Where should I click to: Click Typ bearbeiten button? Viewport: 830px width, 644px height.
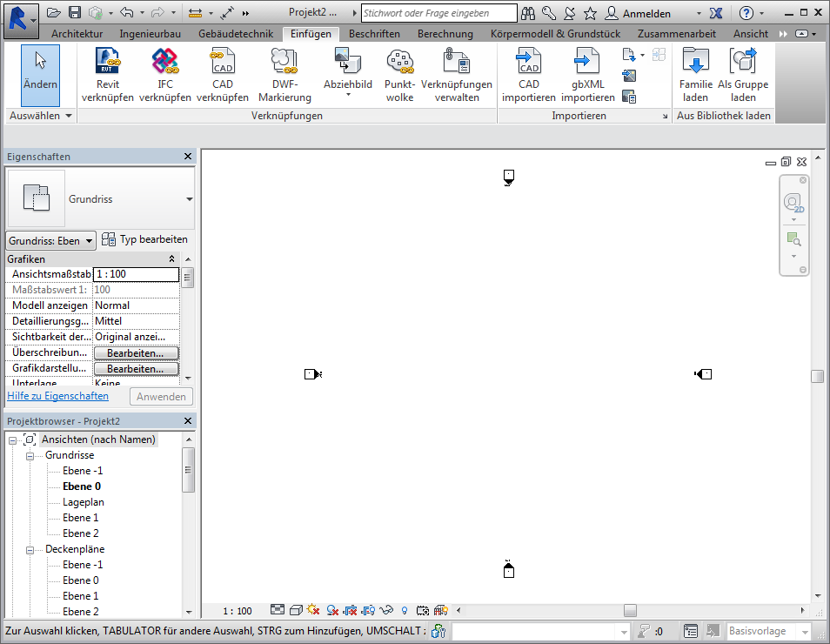144,239
